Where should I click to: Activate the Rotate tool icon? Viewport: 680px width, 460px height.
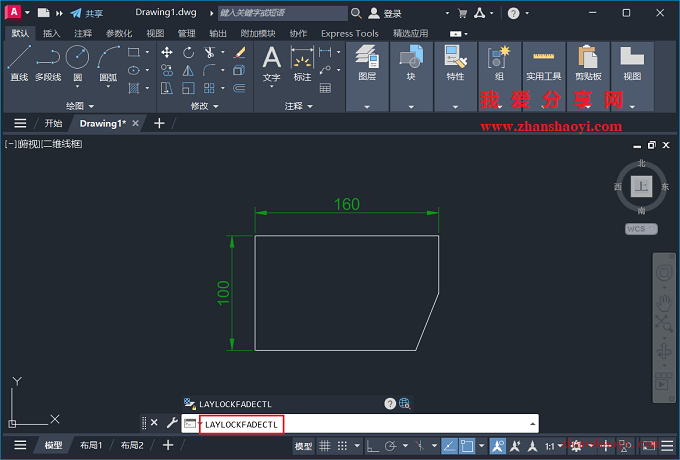(x=188, y=53)
